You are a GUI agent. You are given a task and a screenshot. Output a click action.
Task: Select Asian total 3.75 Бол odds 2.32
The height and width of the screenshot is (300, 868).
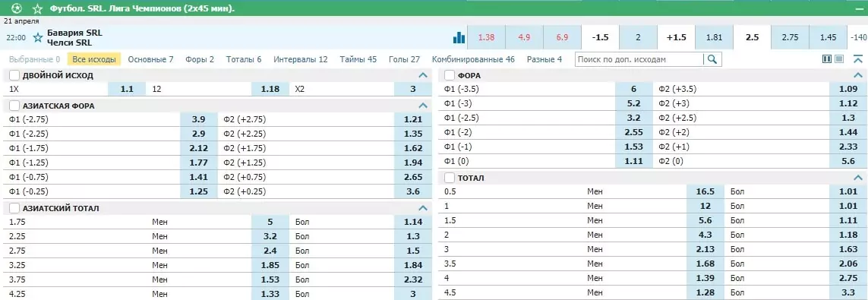(x=413, y=279)
